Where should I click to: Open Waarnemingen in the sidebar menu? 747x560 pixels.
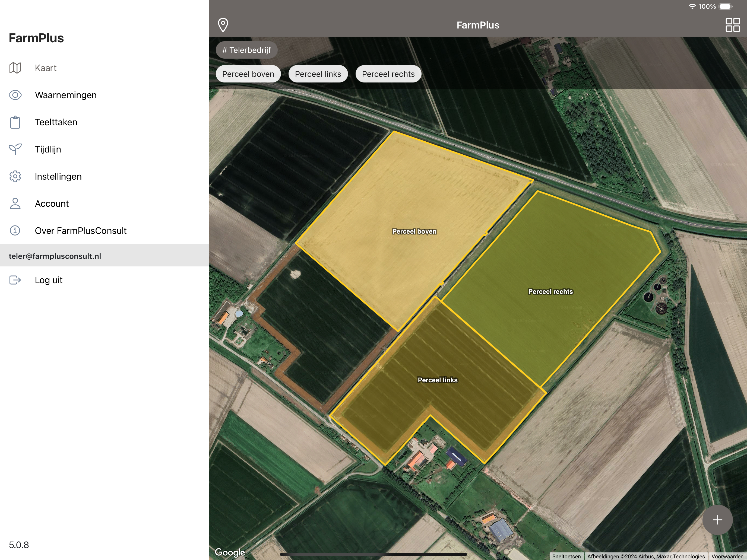click(x=104, y=95)
